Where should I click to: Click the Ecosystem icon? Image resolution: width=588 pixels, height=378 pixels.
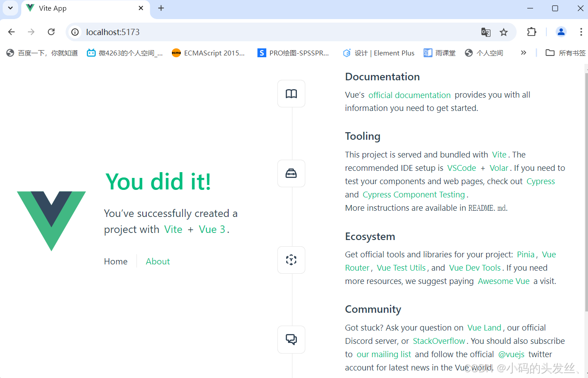(291, 260)
